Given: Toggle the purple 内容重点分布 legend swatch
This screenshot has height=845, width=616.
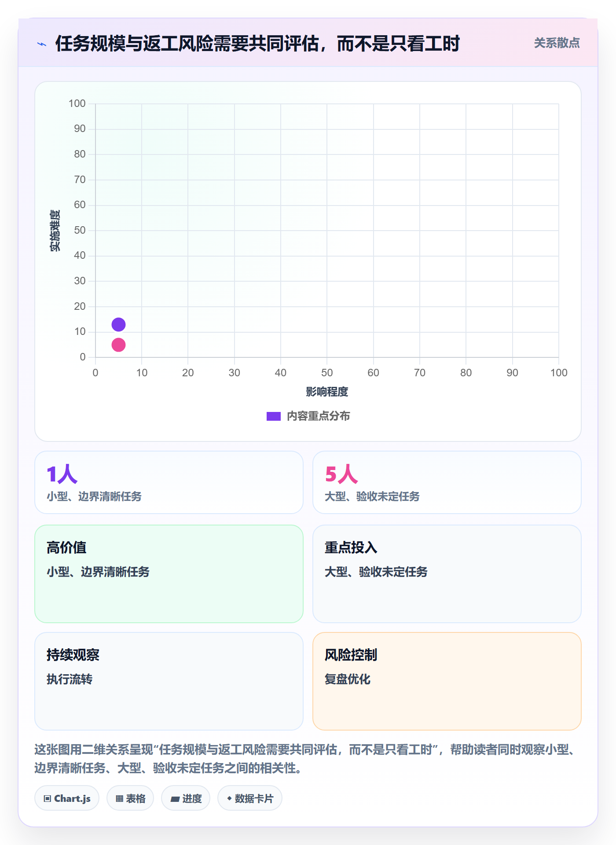Looking at the screenshot, I should 274,416.
